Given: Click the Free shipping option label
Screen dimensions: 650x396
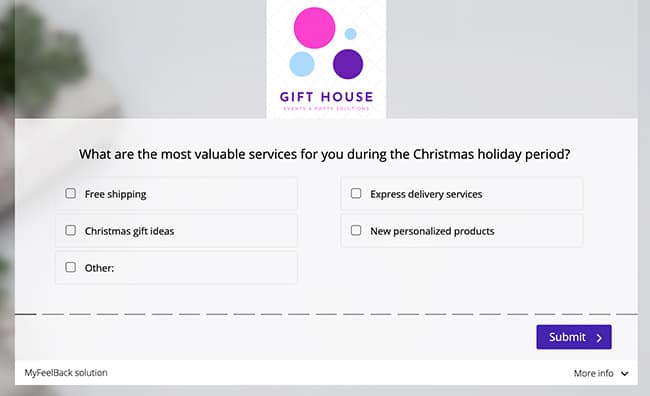Looking at the screenshot, I should (x=116, y=194).
